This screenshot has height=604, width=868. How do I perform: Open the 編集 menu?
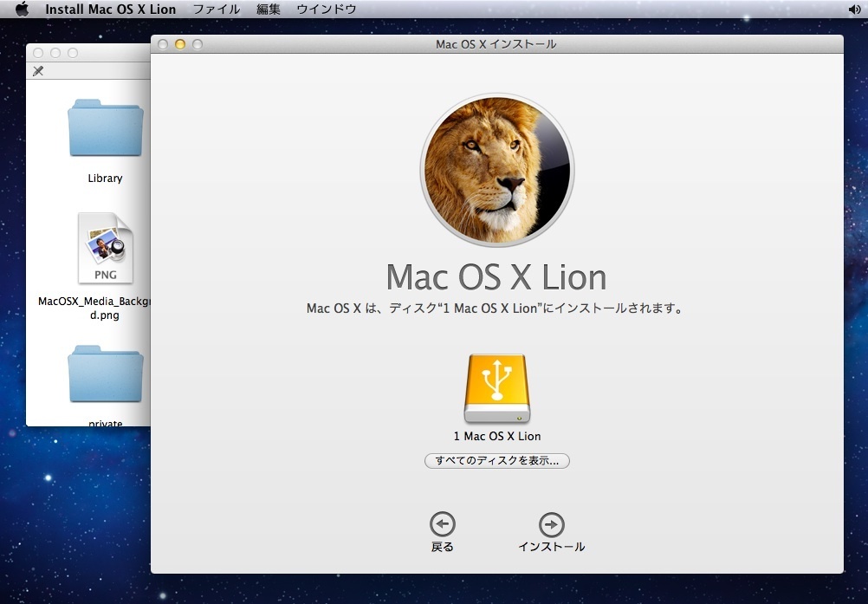[x=269, y=10]
